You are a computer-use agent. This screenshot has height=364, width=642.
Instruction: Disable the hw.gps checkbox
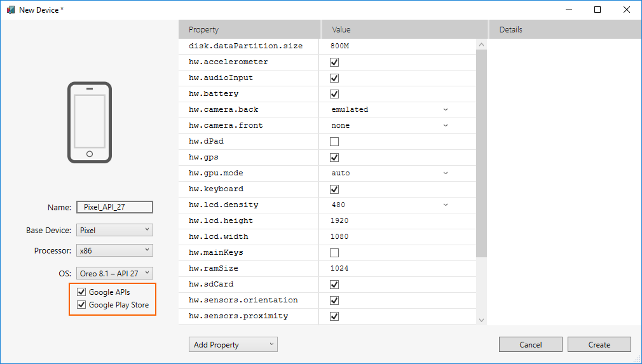pos(334,158)
